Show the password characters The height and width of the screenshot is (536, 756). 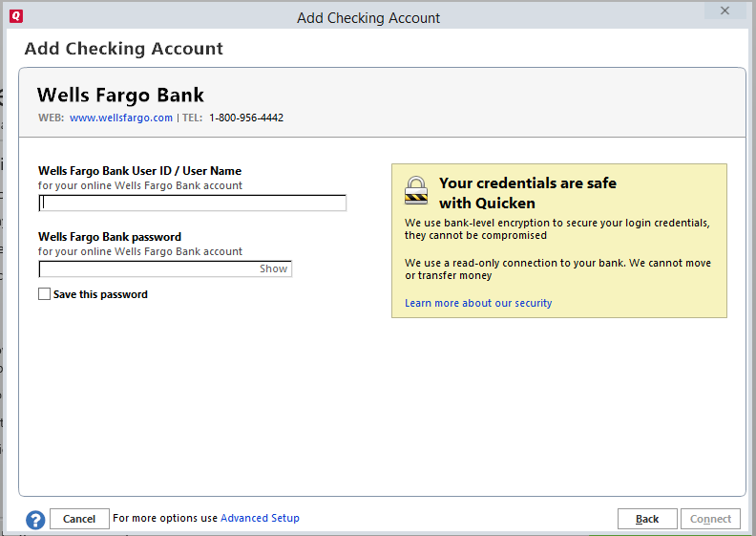click(273, 268)
